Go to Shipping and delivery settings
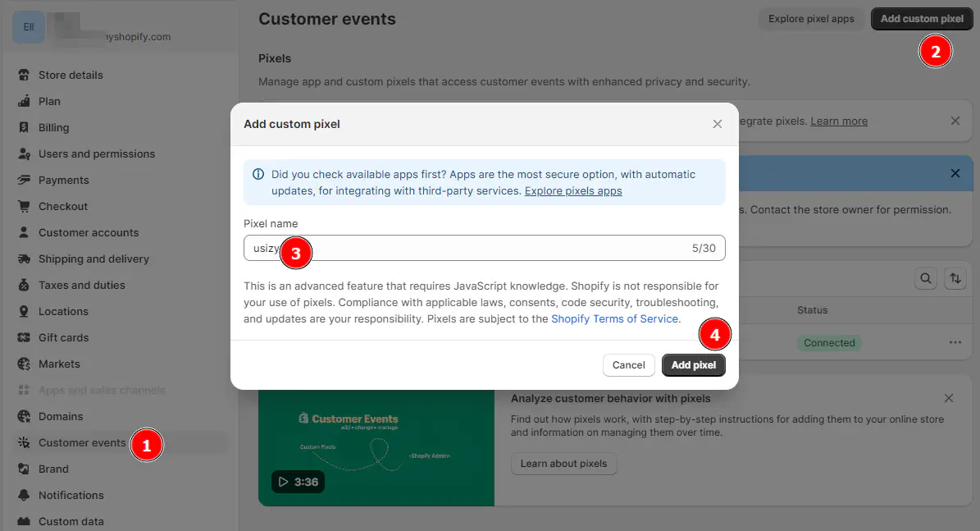The image size is (980, 531). [93, 259]
